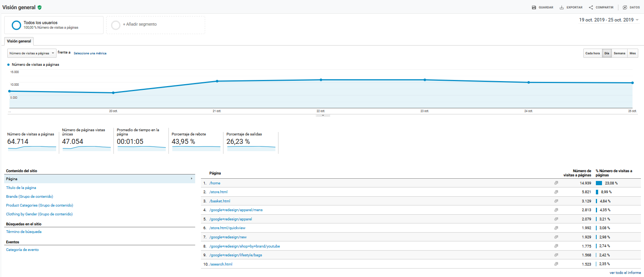Screen dimensions: 644x277
Task: Open /google+redesign/lifestyle/bags link
Action: pos(236,255)
